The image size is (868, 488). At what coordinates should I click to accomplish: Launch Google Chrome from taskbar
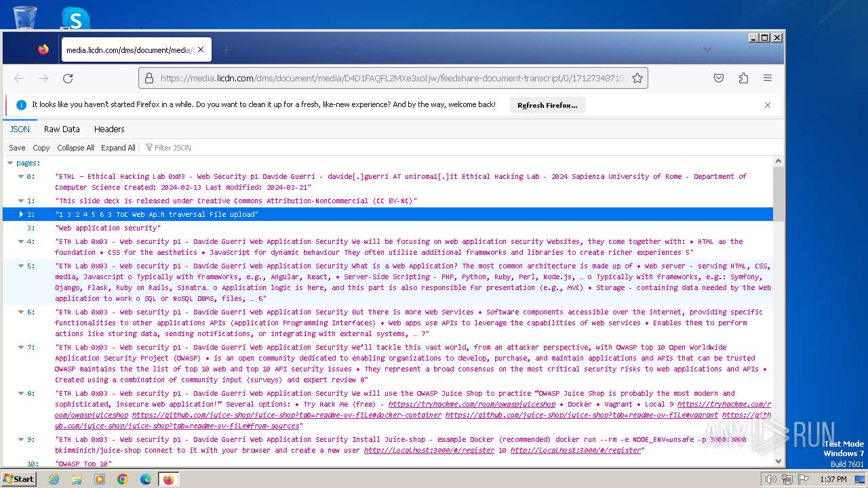(x=123, y=479)
